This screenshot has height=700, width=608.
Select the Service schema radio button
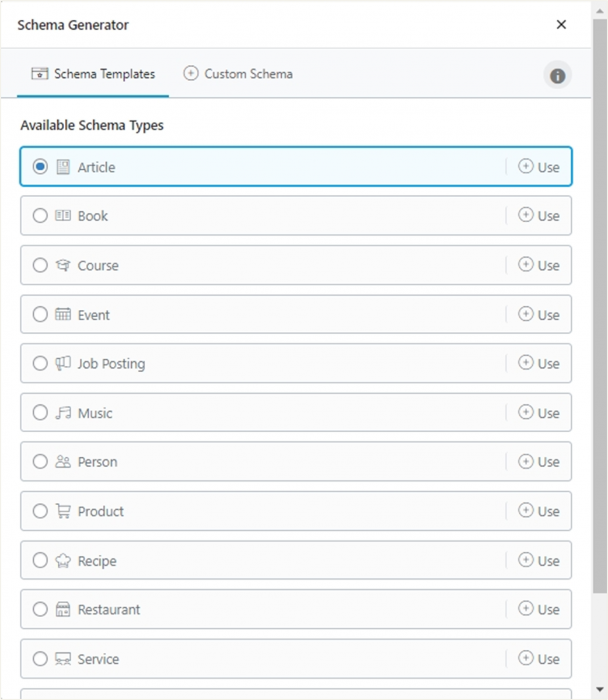pyautogui.click(x=40, y=659)
